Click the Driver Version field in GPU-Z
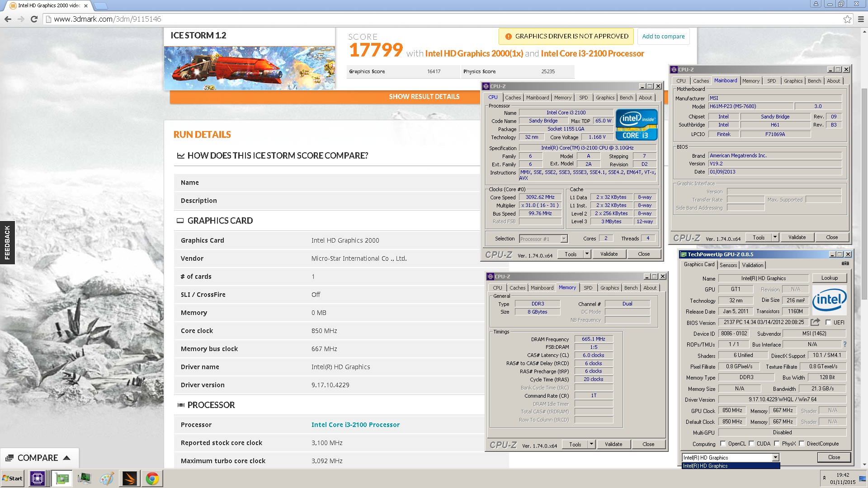Screen dimensions: 868x488 coord(782,399)
